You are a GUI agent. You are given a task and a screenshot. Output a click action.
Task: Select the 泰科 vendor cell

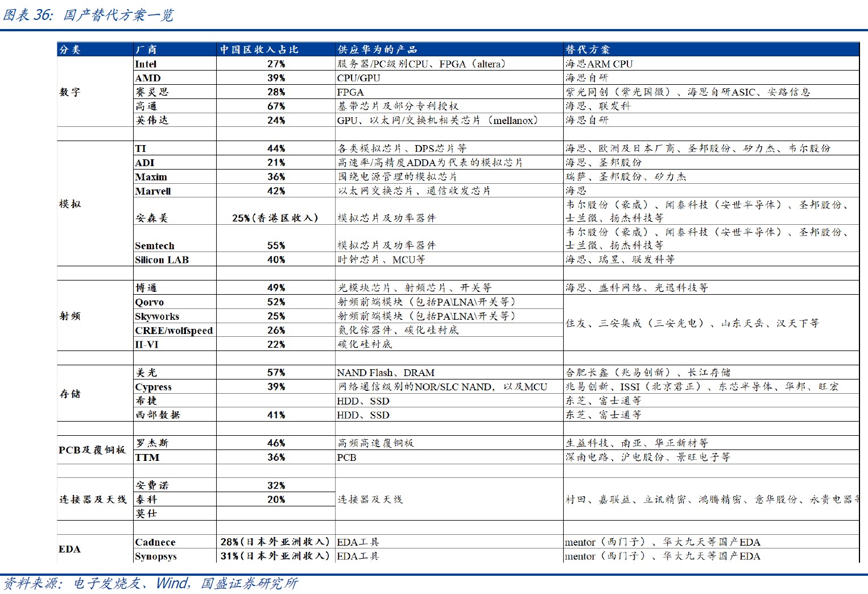[175, 499]
